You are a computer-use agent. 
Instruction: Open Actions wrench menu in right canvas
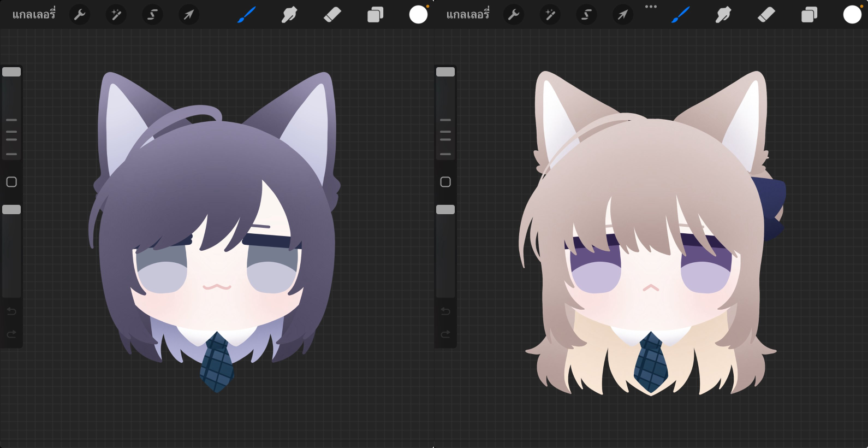(x=514, y=15)
